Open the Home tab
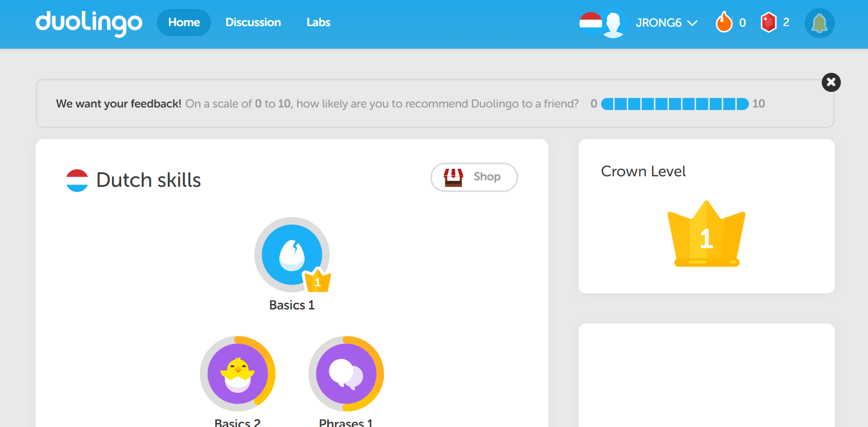This screenshot has width=868, height=427. [184, 23]
